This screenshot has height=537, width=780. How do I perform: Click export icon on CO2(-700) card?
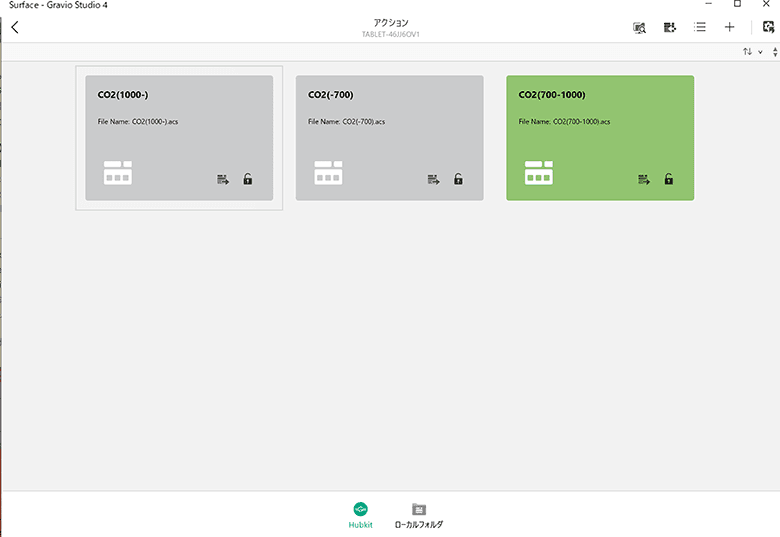[x=433, y=179]
